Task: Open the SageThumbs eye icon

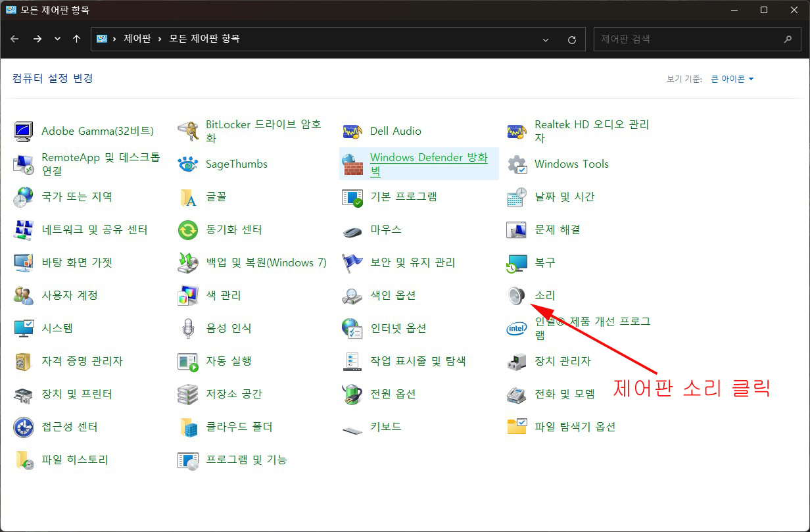Action: 188,164
